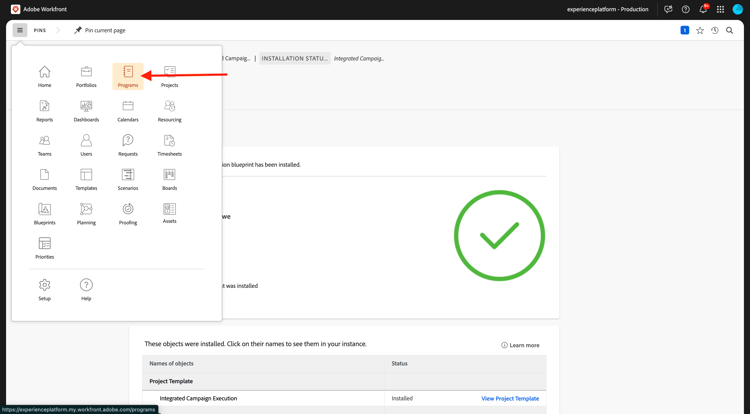
Task: Click the Learn more link
Action: tap(520, 345)
